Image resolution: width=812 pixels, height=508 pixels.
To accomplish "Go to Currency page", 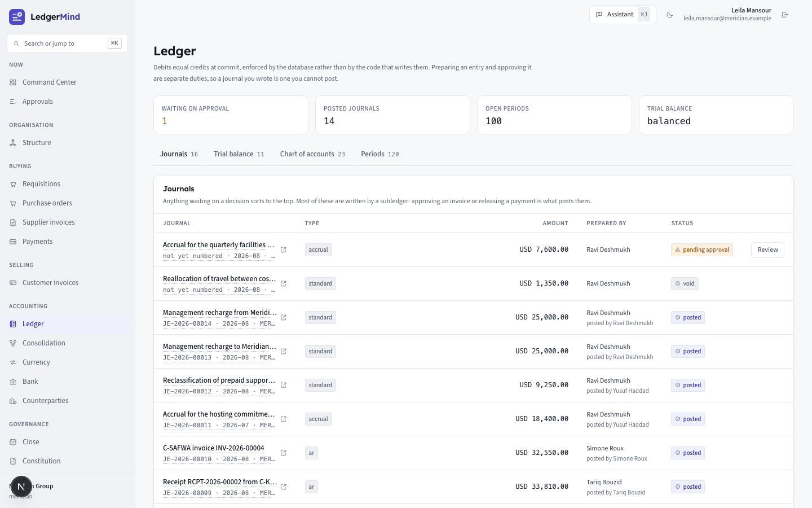I will [67, 362].
